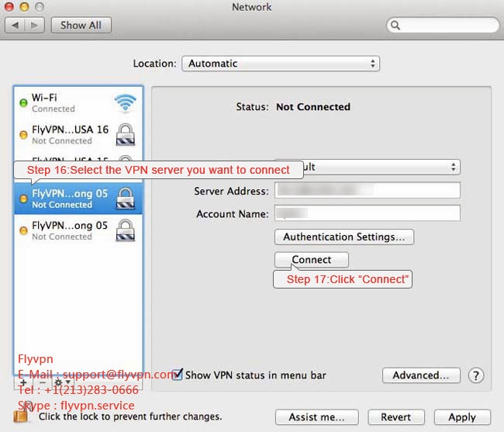
Task: Toggle Show VPN status in menu bar
Action: coord(177,375)
